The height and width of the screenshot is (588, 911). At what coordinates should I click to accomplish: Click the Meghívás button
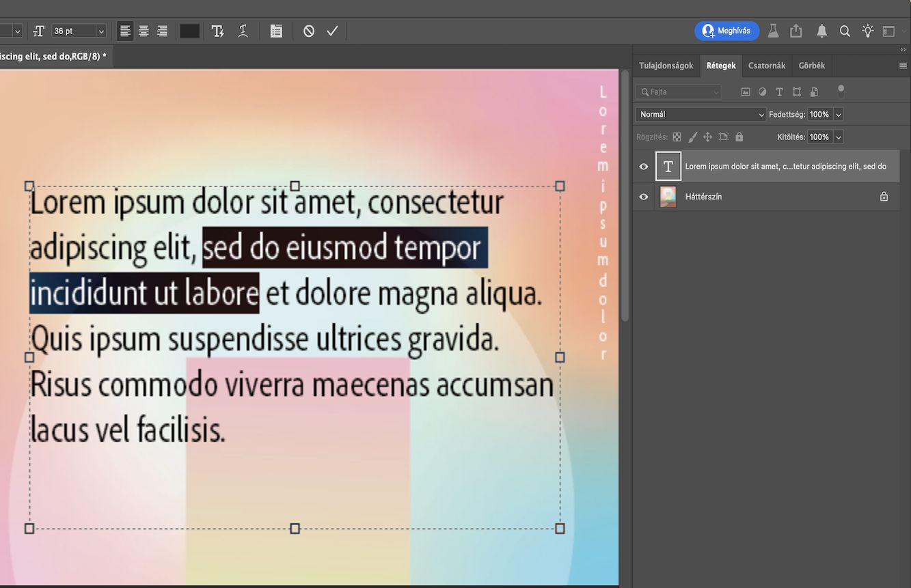coord(726,31)
